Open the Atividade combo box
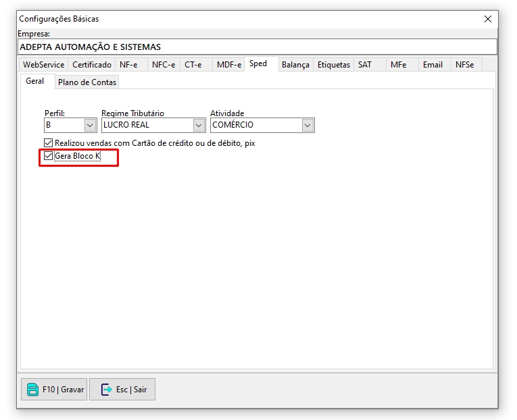The image size is (517, 420). pyautogui.click(x=307, y=125)
